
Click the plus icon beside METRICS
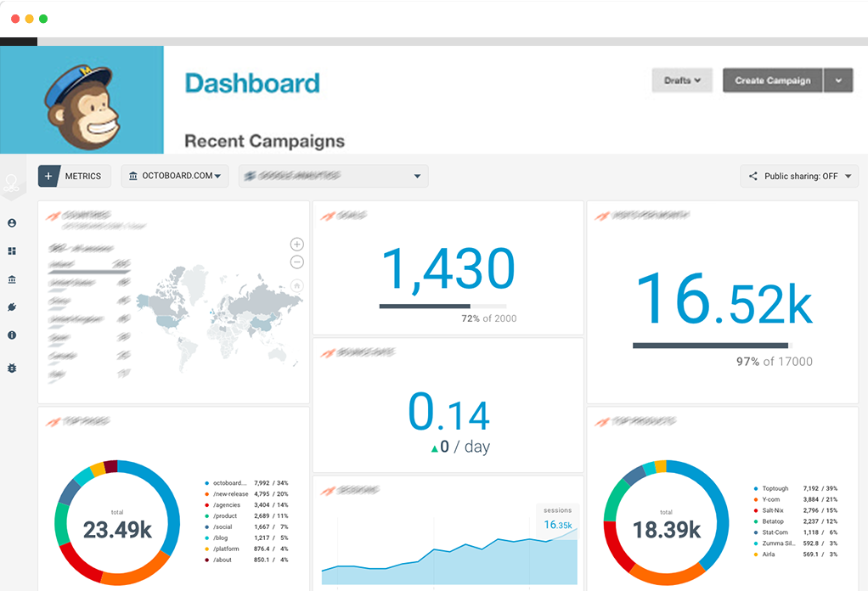click(x=48, y=176)
